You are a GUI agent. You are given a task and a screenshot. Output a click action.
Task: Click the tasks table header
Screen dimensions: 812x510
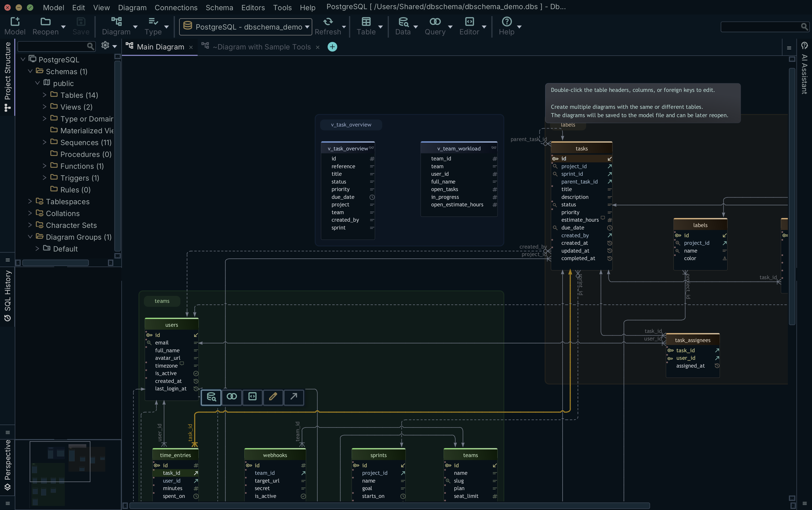pyautogui.click(x=581, y=148)
